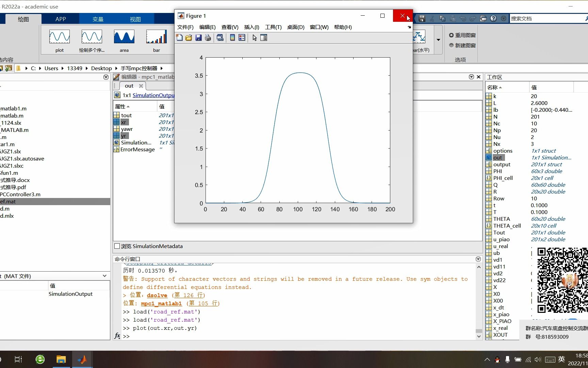The image size is (588, 368).
Task: Collapse the MAT 文件 panel expander
Action: click(x=104, y=276)
